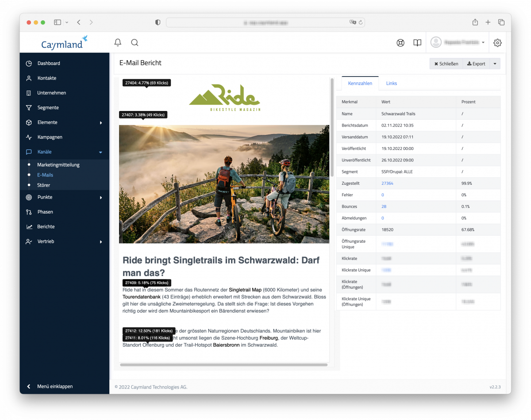Image resolution: width=531 pixels, height=420 pixels.
Task: Click the Kanäle chat bubble icon
Action: point(29,152)
